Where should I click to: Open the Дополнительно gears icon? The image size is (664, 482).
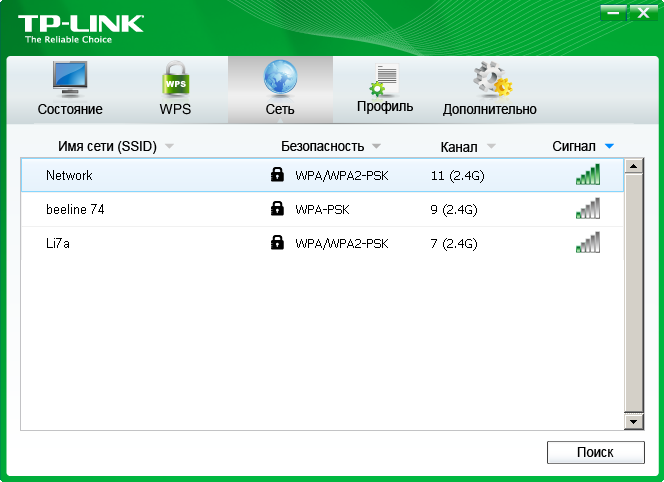pyautogui.click(x=492, y=79)
